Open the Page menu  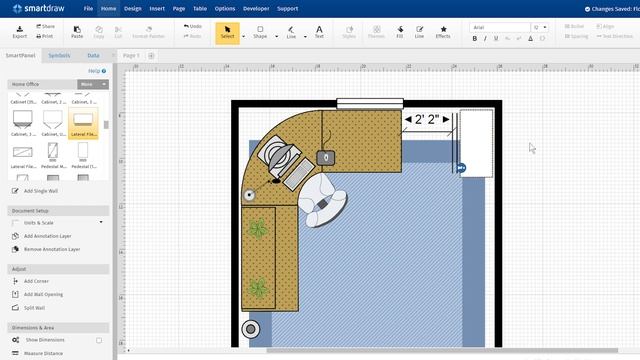[x=179, y=9]
